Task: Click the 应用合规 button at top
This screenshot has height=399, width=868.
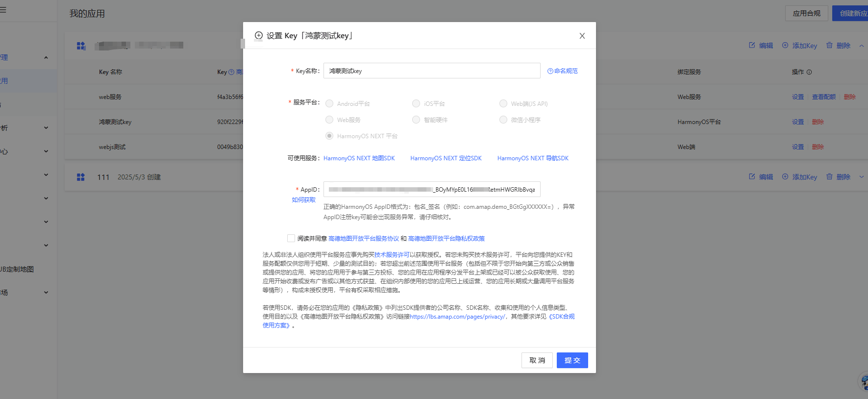Action: tap(807, 13)
